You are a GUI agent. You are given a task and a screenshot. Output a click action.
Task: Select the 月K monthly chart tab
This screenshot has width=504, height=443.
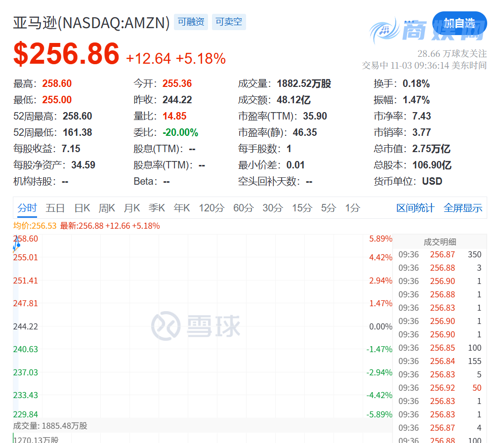[x=132, y=208]
